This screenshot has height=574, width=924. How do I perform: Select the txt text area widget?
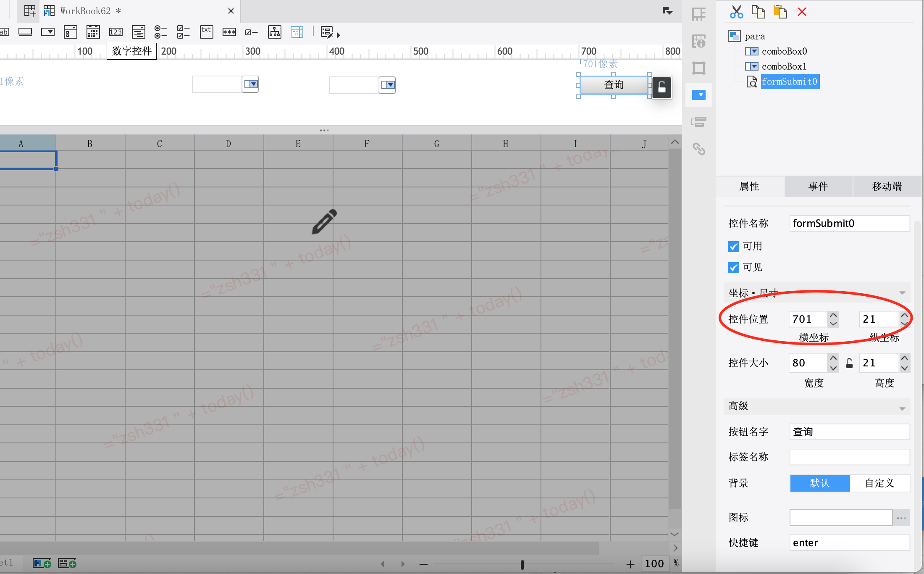click(x=206, y=32)
